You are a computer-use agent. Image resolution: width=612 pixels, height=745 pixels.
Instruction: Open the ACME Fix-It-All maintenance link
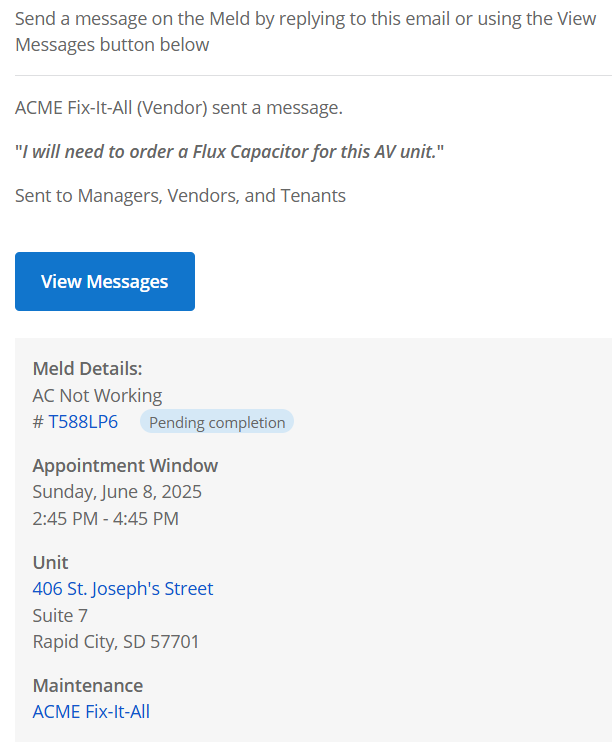point(91,712)
